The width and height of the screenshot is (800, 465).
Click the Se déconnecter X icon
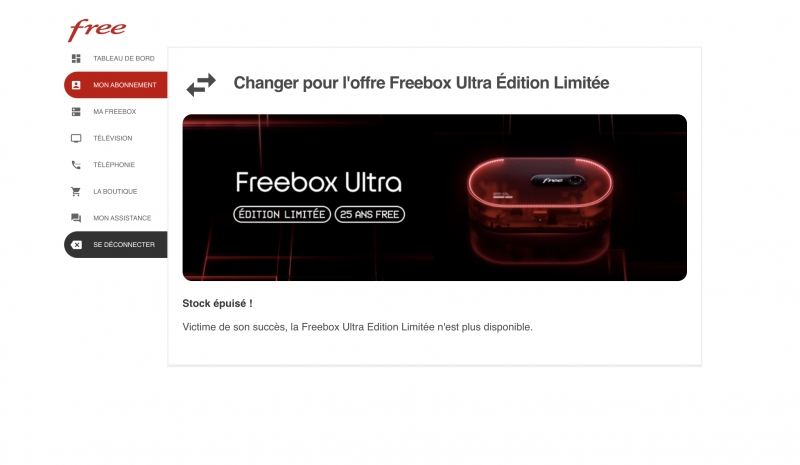(76, 244)
